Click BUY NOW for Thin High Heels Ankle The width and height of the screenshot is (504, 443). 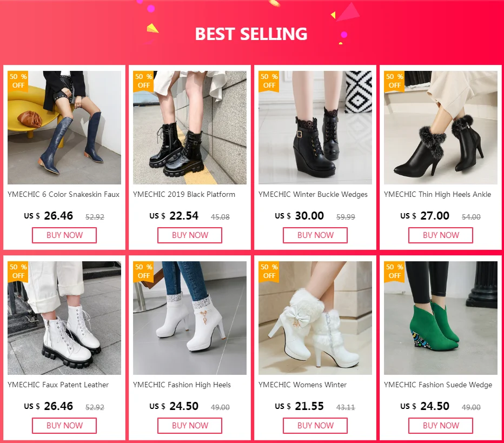(x=441, y=235)
